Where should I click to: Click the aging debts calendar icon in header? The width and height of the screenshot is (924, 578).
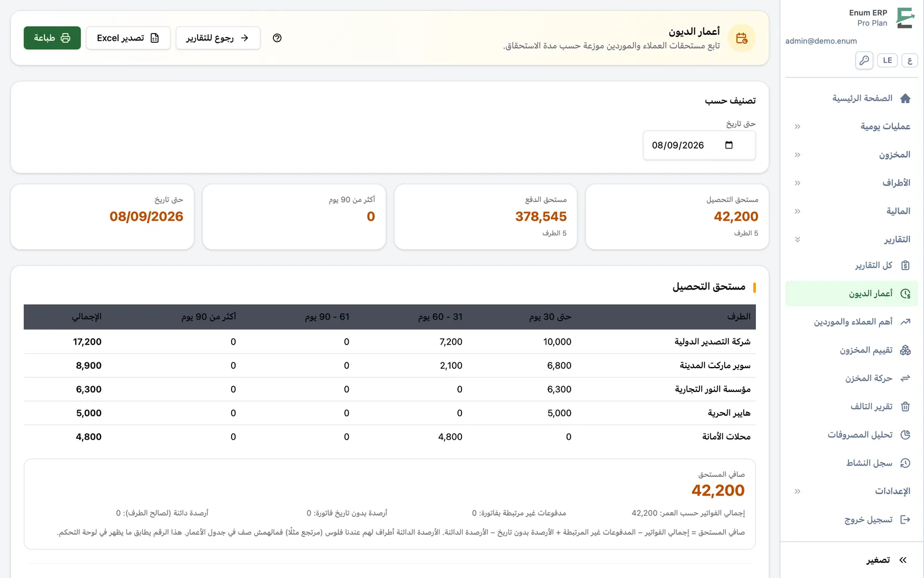point(742,38)
